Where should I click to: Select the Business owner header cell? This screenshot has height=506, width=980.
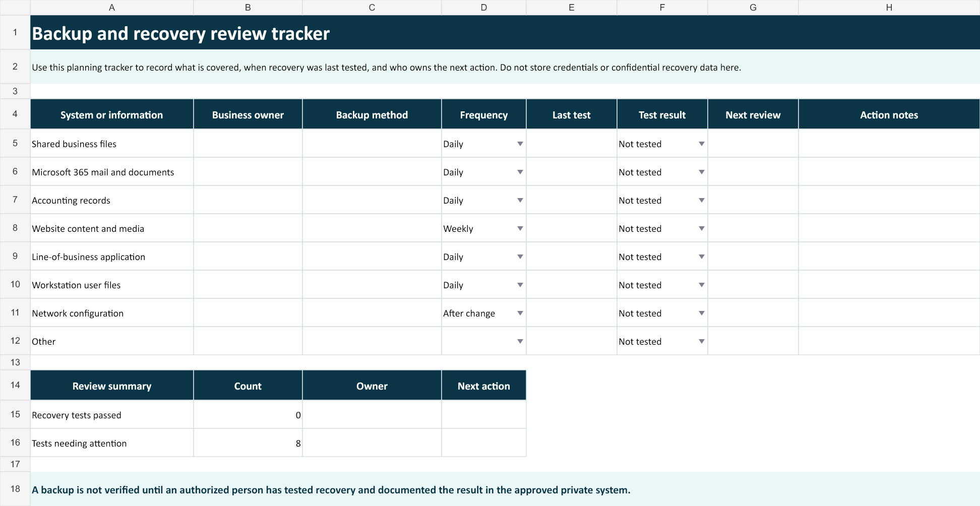pos(248,114)
